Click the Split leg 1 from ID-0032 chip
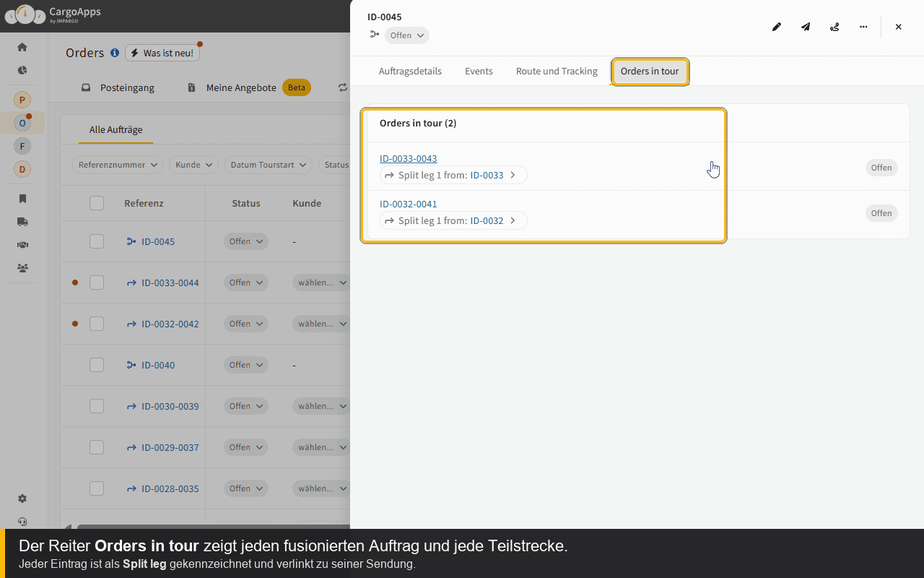Screen dimensions: 924x578 click(x=453, y=220)
